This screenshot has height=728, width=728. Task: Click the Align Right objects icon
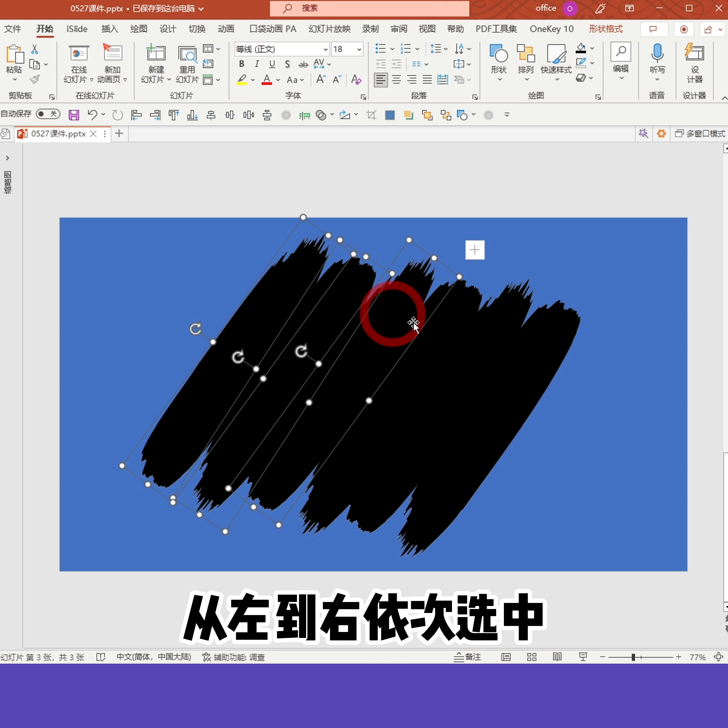point(155,115)
